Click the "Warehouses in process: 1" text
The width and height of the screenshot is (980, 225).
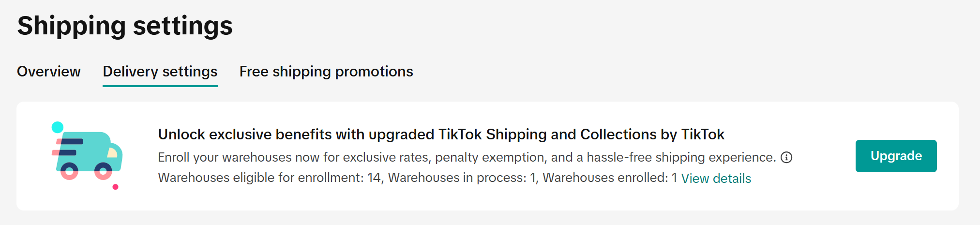pos(462,178)
